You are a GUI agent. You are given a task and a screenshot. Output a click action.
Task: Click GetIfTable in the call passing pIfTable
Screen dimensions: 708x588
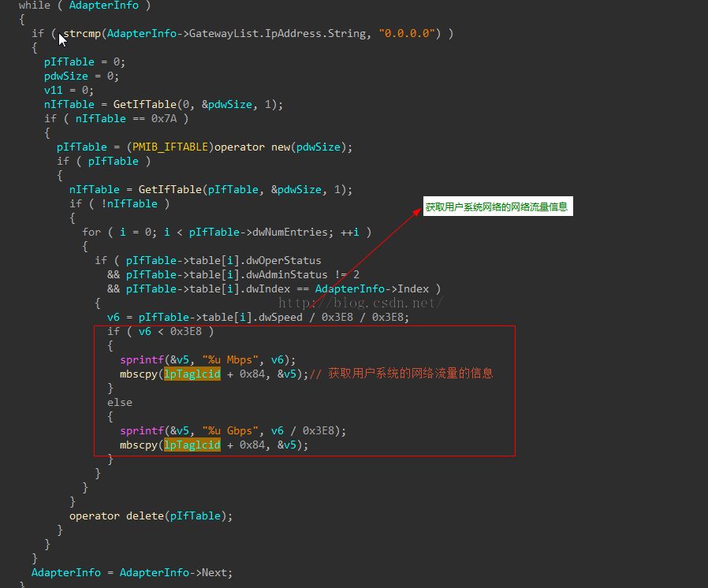point(170,189)
